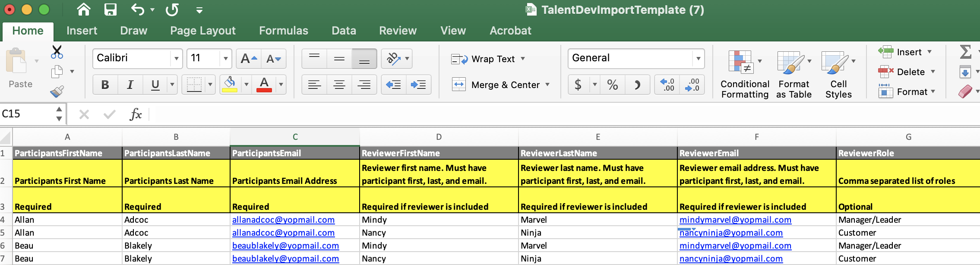Toggle Underline formatting
Viewport: 980px width, 265px height.
pos(155,85)
